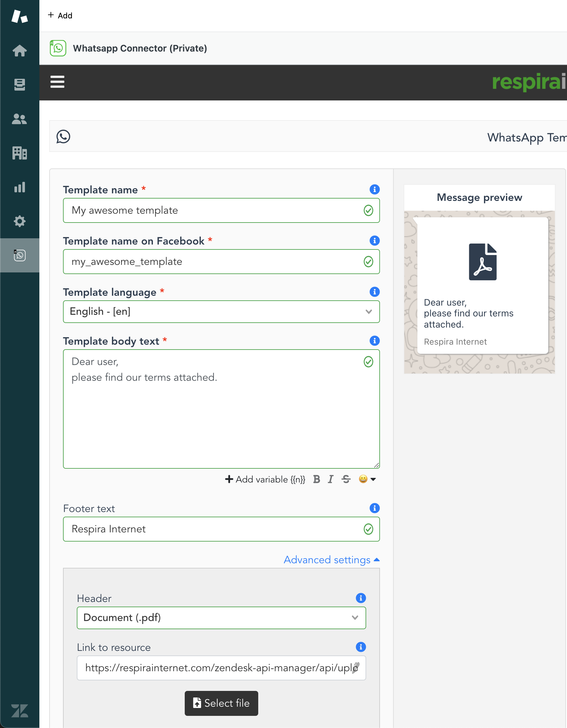Open the Reporting bar-chart icon
Image resolution: width=567 pixels, height=728 pixels.
[20, 187]
